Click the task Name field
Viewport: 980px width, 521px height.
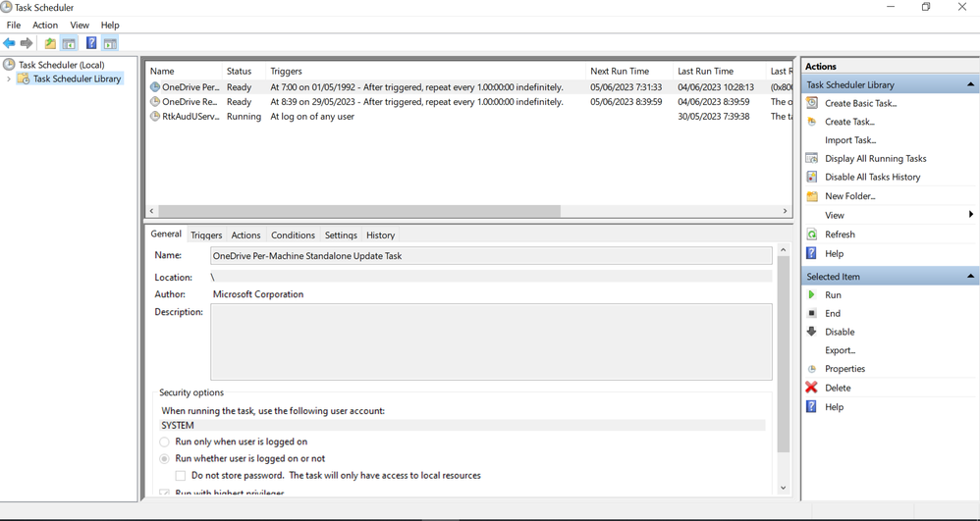pos(491,255)
